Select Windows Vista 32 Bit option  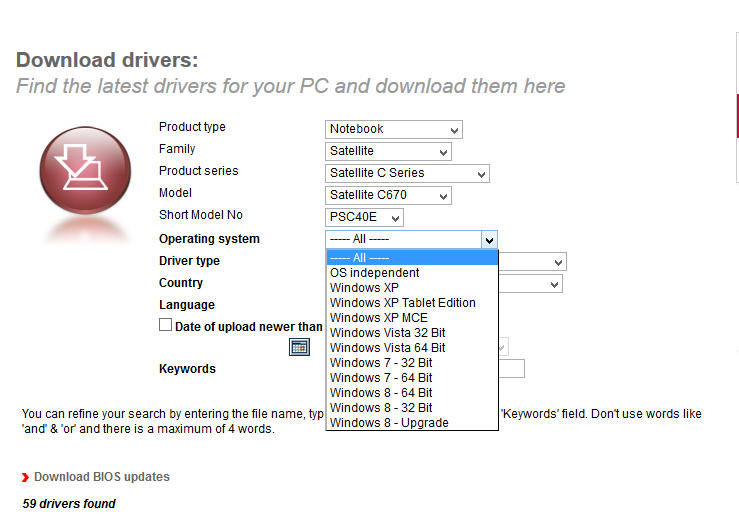[388, 333]
